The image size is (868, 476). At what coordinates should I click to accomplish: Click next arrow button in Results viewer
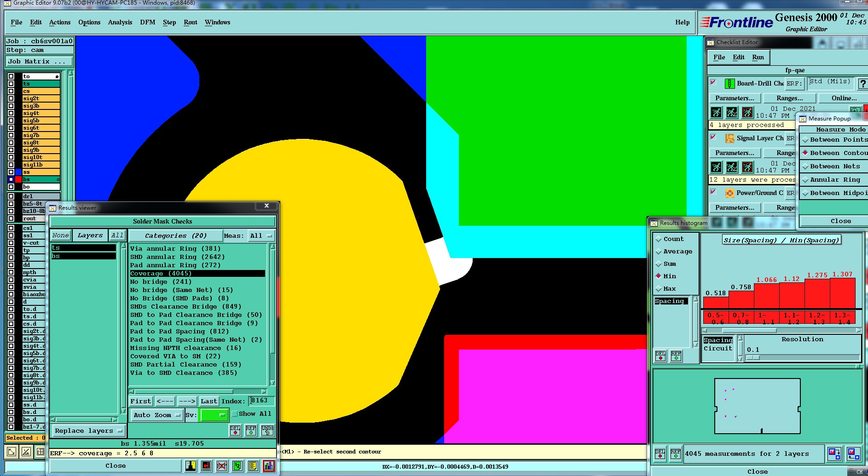pos(187,401)
